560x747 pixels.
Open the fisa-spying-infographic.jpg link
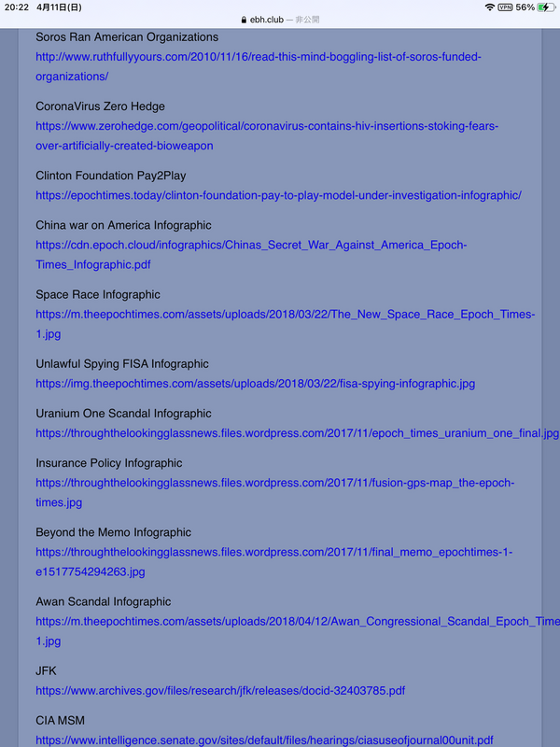[255, 383]
